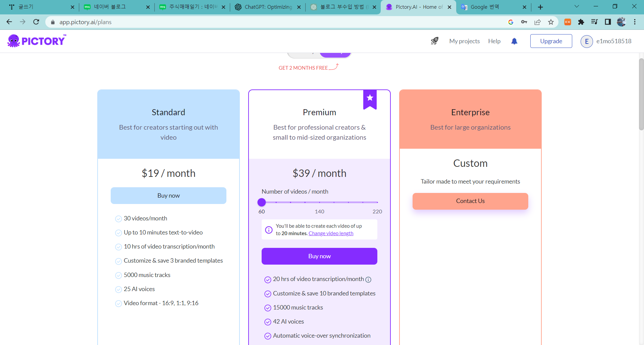Switch to 블로그 부수입 방법 tab
The width and height of the screenshot is (644, 345).
tap(343, 7)
